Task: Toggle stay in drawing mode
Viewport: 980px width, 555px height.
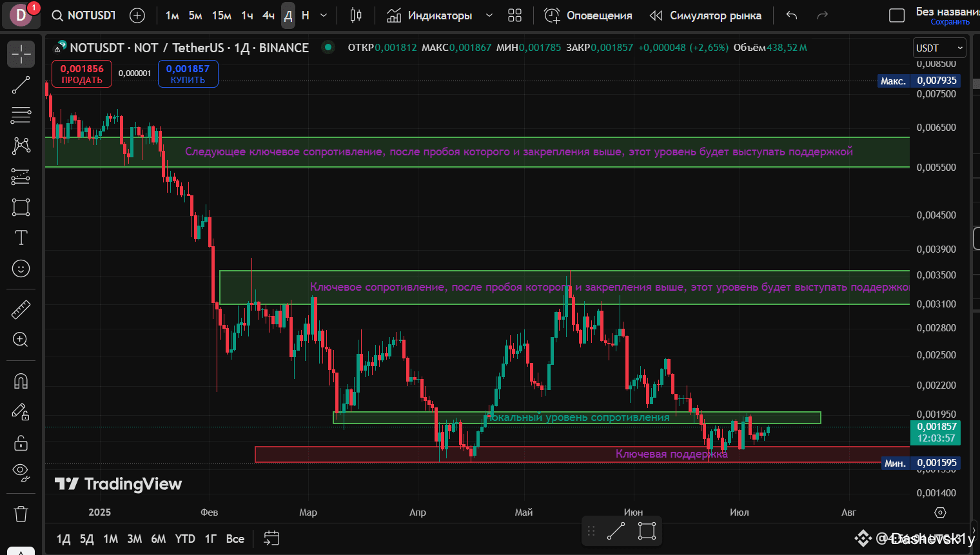Action: coord(21,412)
